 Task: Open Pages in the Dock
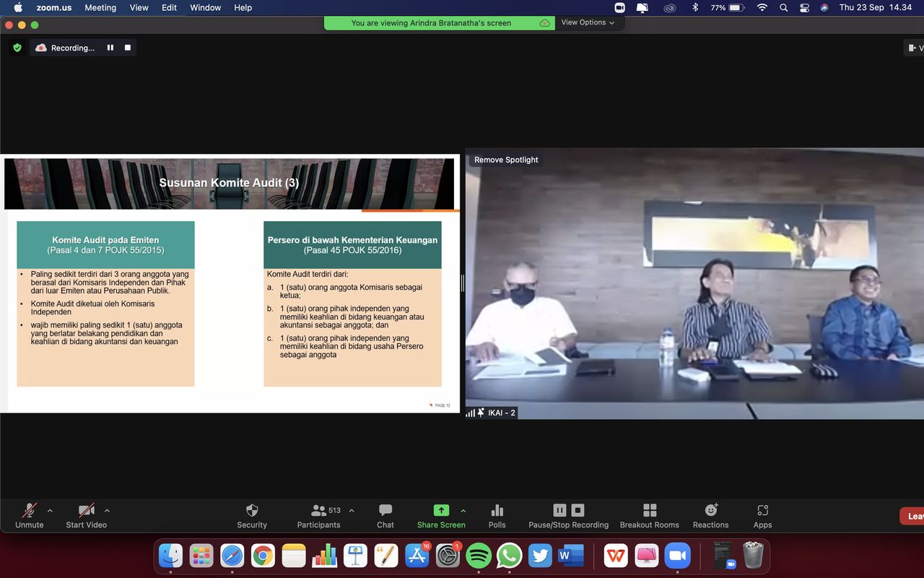(x=386, y=555)
